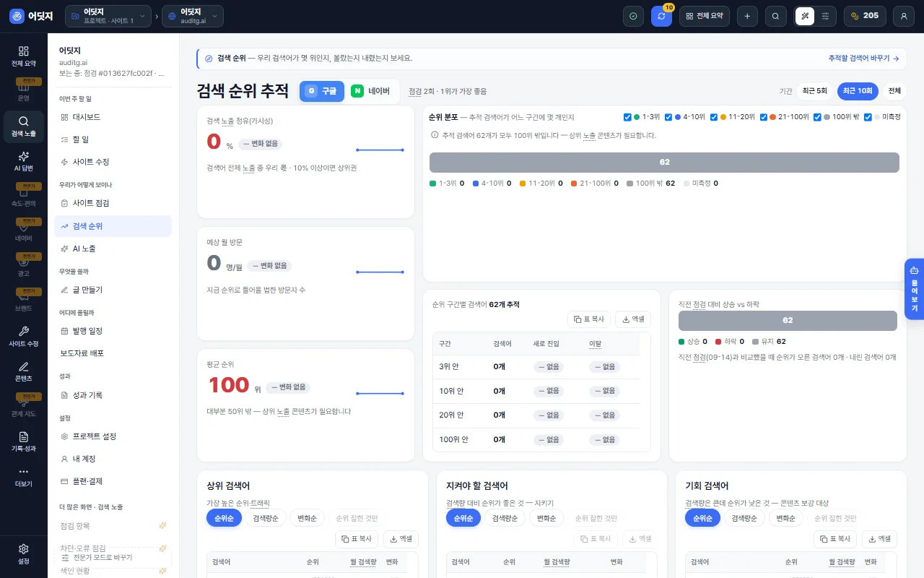Uncheck the 100위 밖 checkbox

818,117
